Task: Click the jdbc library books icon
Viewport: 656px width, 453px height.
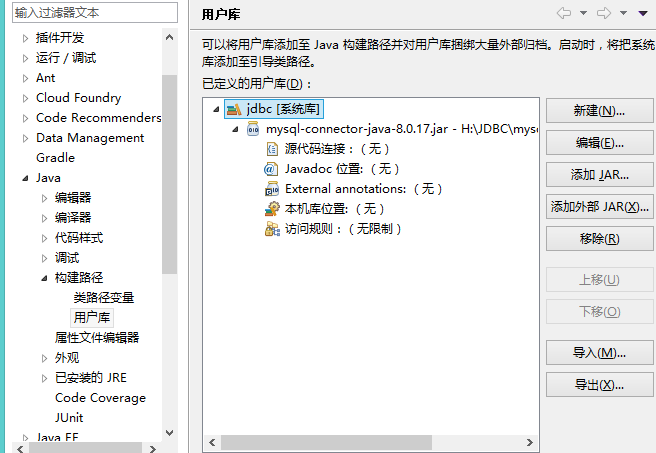Action: click(x=233, y=109)
